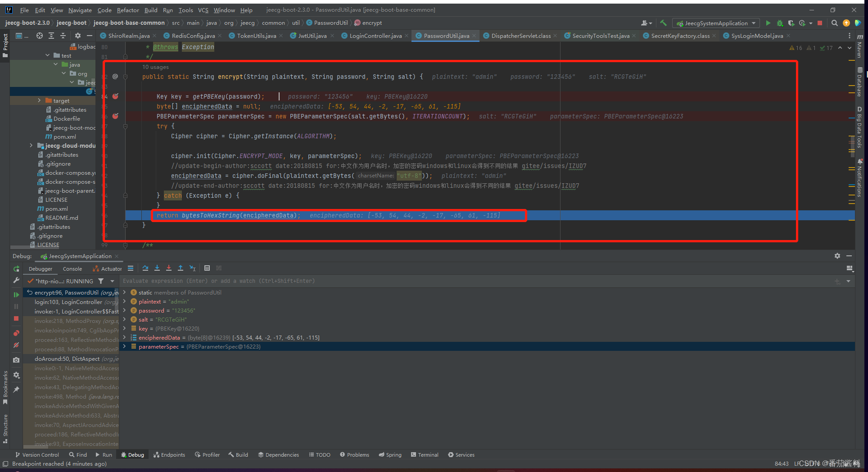868x472 pixels.
Task: Expand all nodes in the Project tree
Action: (51, 36)
